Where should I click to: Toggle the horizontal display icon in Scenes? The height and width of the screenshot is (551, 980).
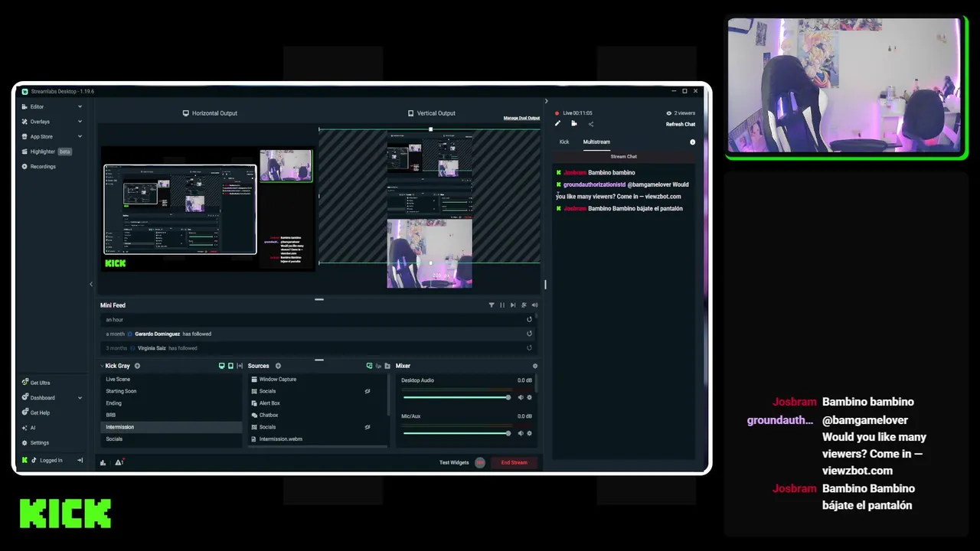coord(222,366)
